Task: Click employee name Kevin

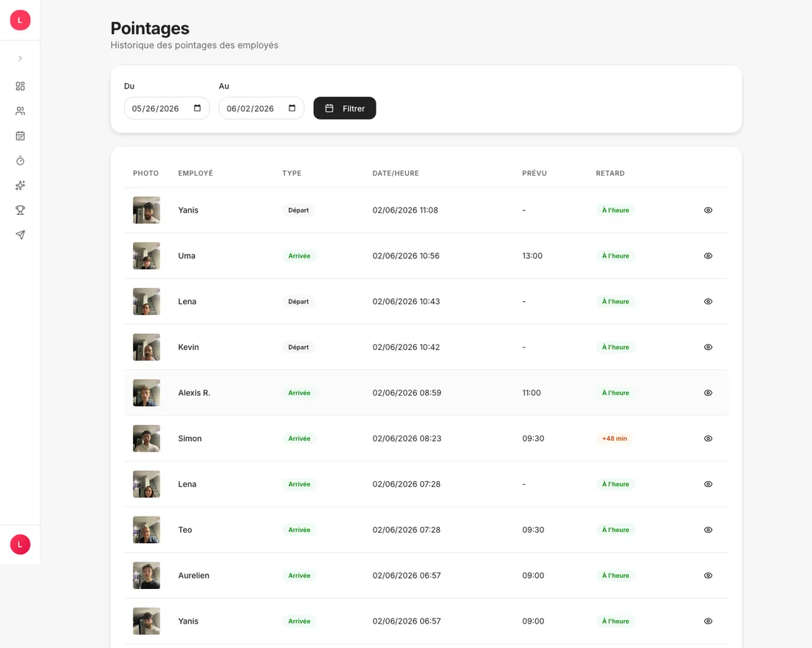Action: point(188,348)
